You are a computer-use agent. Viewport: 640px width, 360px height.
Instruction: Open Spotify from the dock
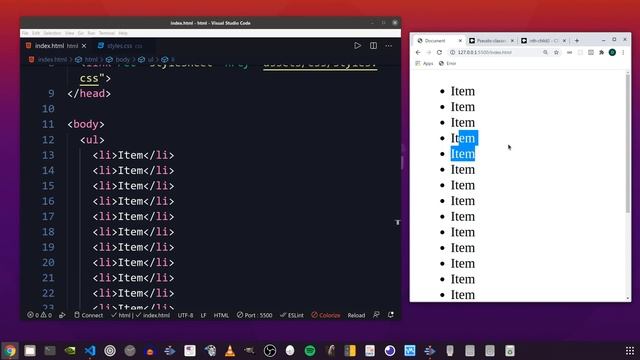tap(310, 351)
